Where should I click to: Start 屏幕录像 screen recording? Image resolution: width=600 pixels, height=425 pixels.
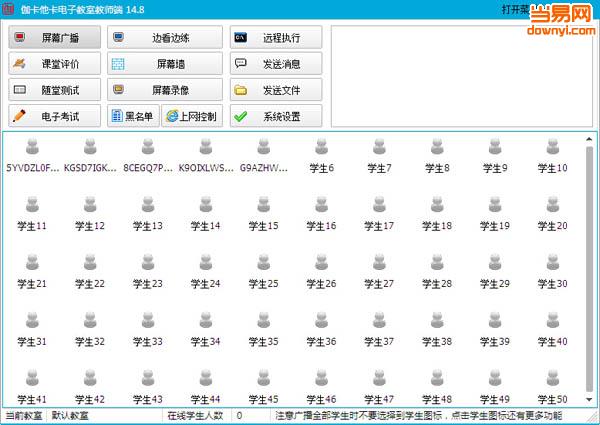coord(165,90)
